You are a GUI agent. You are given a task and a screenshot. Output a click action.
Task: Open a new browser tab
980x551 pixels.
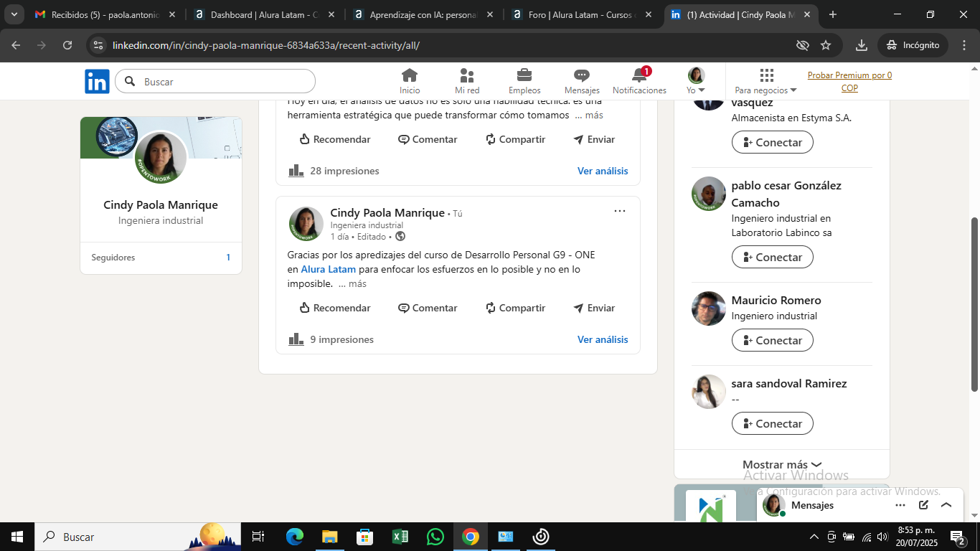click(x=832, y=14)
